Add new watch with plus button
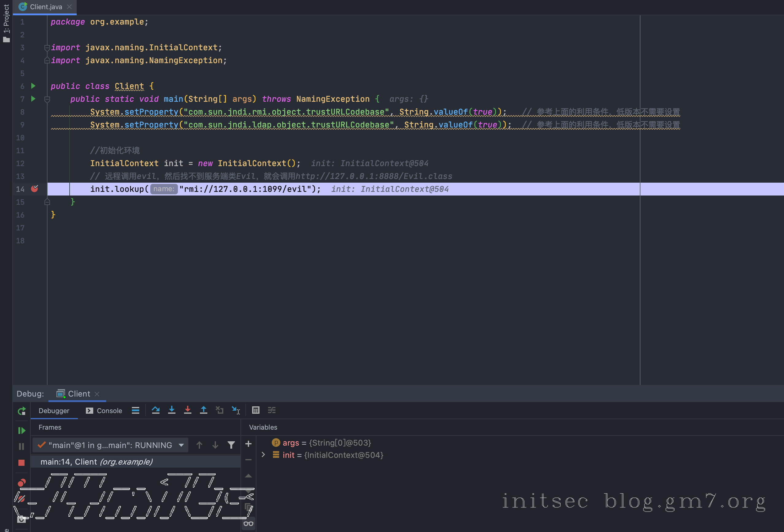 (248, 444)
